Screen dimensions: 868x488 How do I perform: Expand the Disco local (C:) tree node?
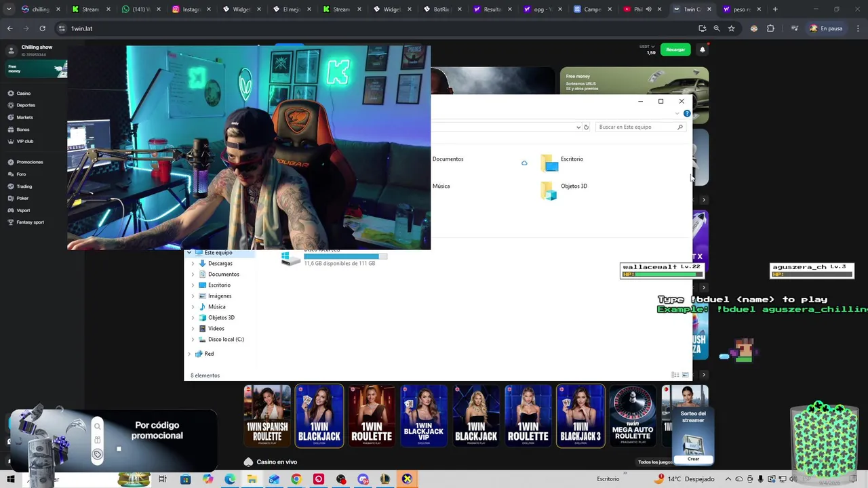coord(193,339)
